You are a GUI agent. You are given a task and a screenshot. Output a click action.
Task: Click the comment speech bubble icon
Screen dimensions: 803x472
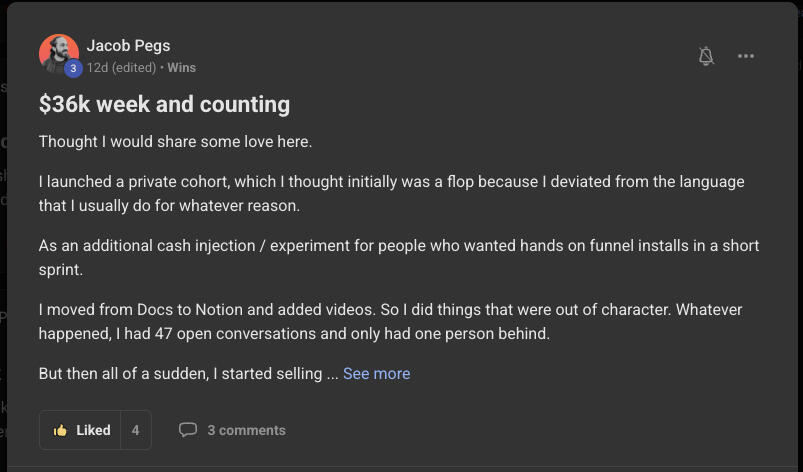pyautogui.click(x=187, y=430)
